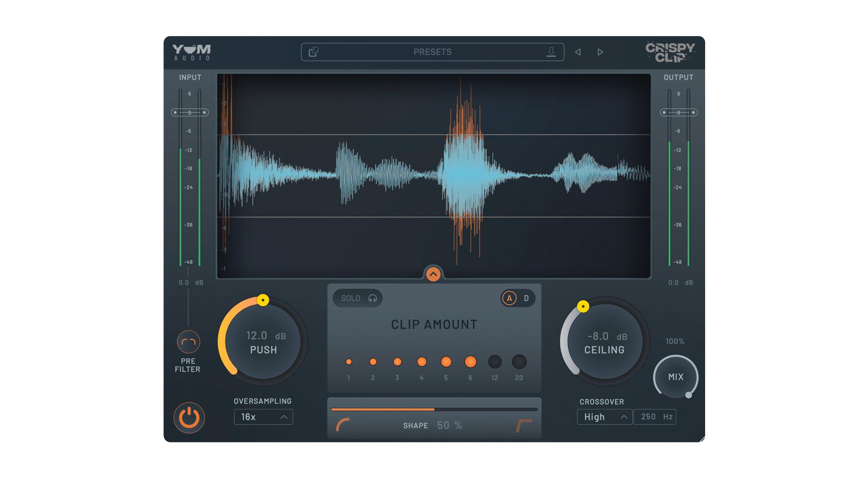
Task: Set clip amount to 1
Action: [348, 362]
